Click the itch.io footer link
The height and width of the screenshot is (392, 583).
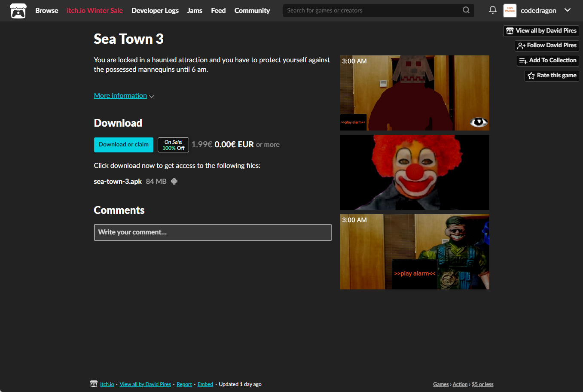click(x=107, y=384)
